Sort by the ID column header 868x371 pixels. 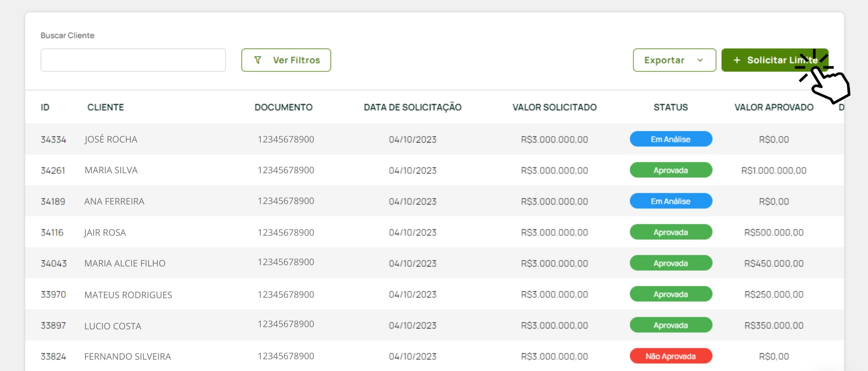click(45, 107)
